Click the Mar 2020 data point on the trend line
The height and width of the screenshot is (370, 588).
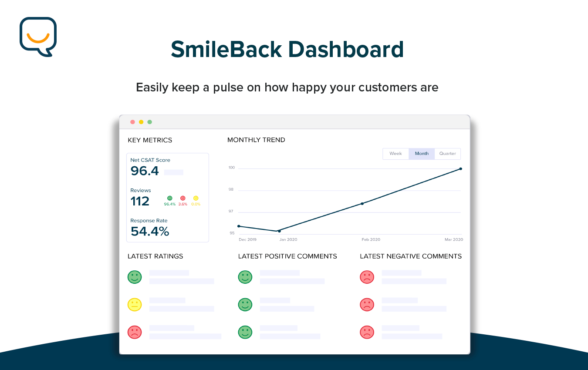pos(460,169)
